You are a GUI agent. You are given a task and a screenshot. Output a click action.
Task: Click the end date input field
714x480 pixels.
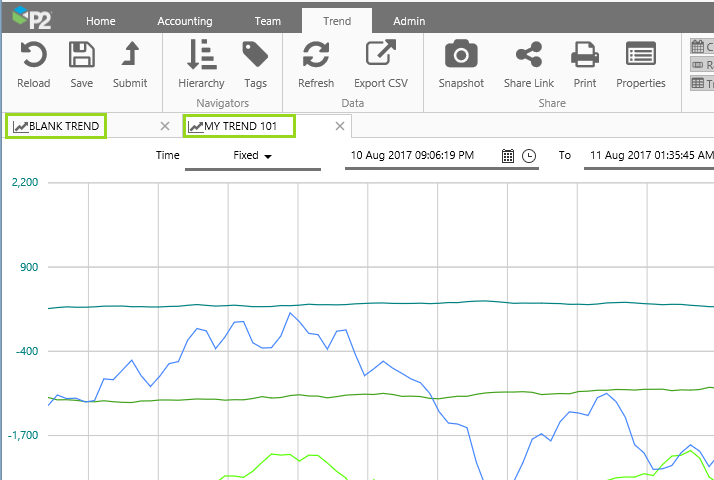[650, 156]
